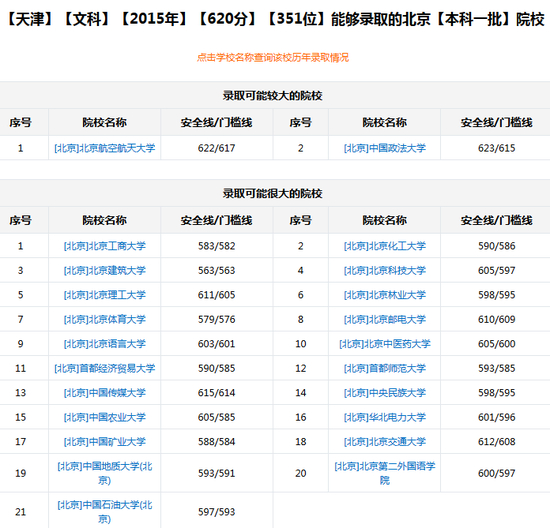This screenshot has height=528, width=550.
Task: Open 北京建筑大学 admission history
Action: click(105, 270)
